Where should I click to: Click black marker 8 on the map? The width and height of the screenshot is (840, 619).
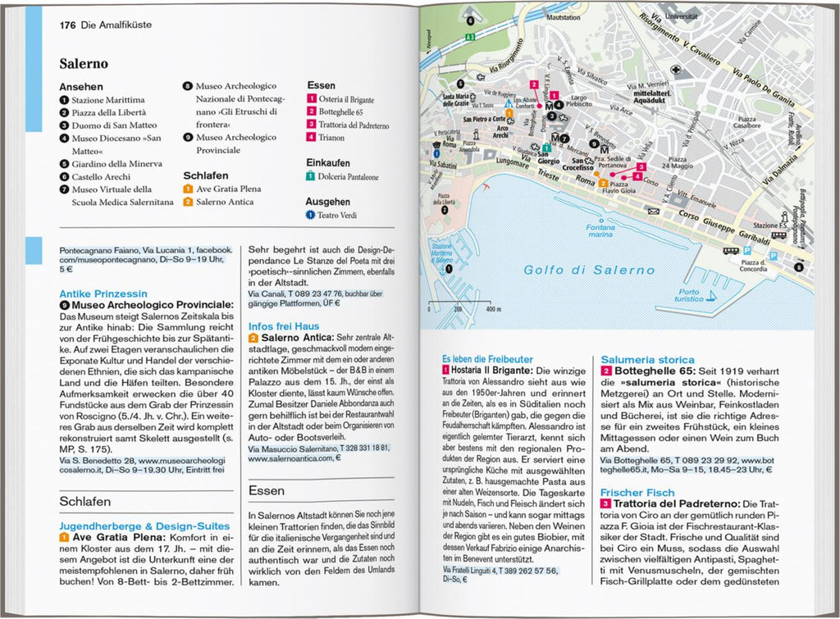click(x=799, y=267)
